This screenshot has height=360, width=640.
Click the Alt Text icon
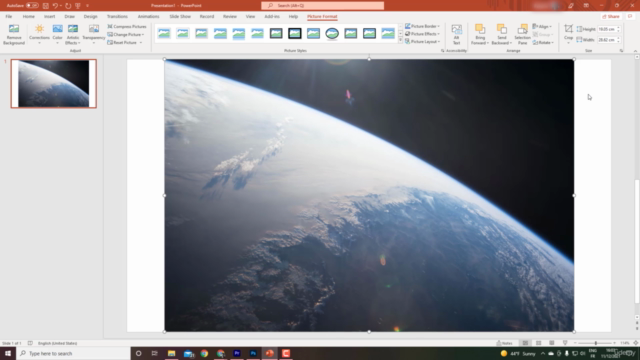456,29
